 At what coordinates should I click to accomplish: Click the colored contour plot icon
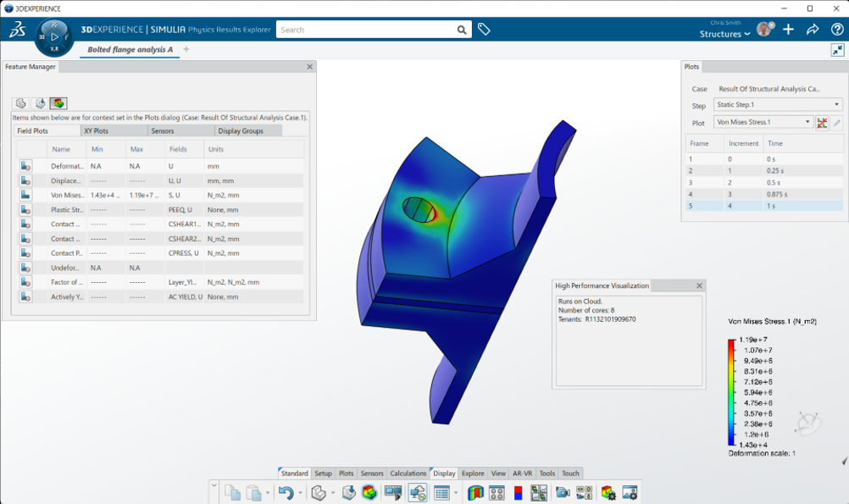tap(369, 493)
